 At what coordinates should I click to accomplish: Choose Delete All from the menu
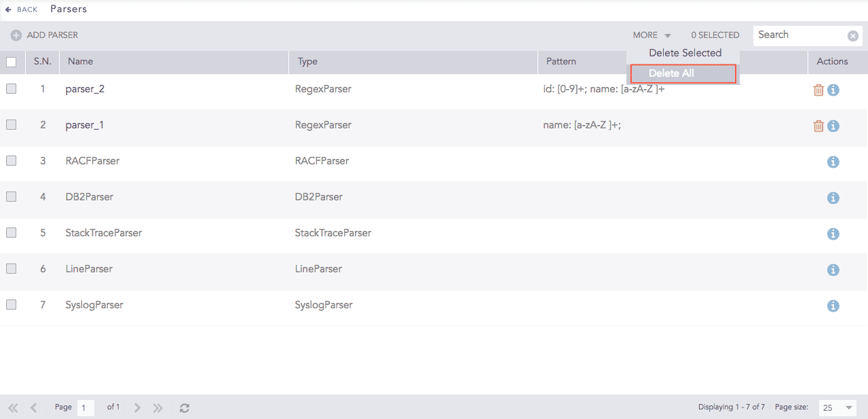pos(671,73)
